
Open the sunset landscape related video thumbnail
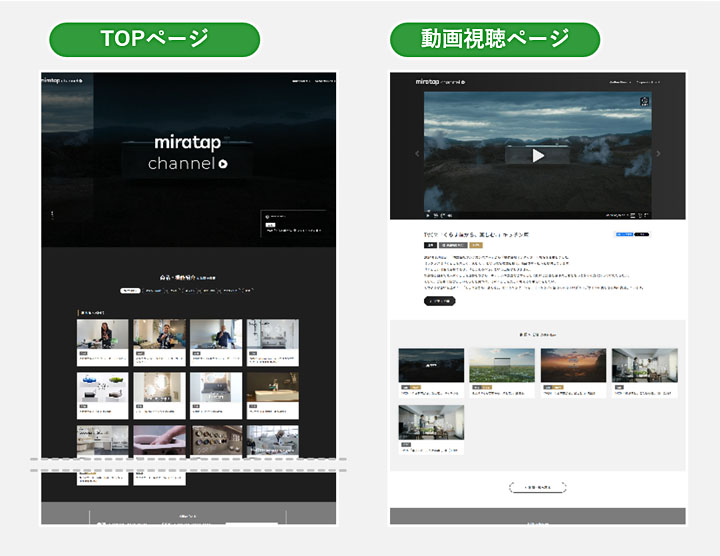click(573, 366)
